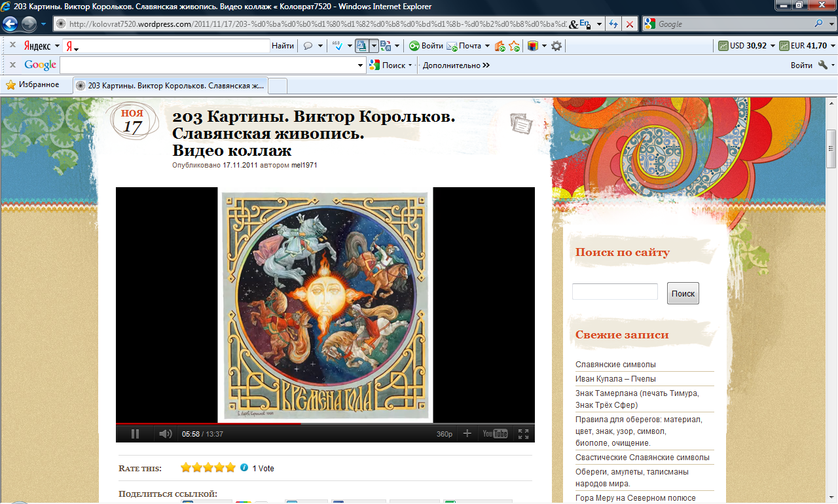This screenshot has height=504, width=838.
Task: Open the video on YouTube via logo
Action: (495, 433)
